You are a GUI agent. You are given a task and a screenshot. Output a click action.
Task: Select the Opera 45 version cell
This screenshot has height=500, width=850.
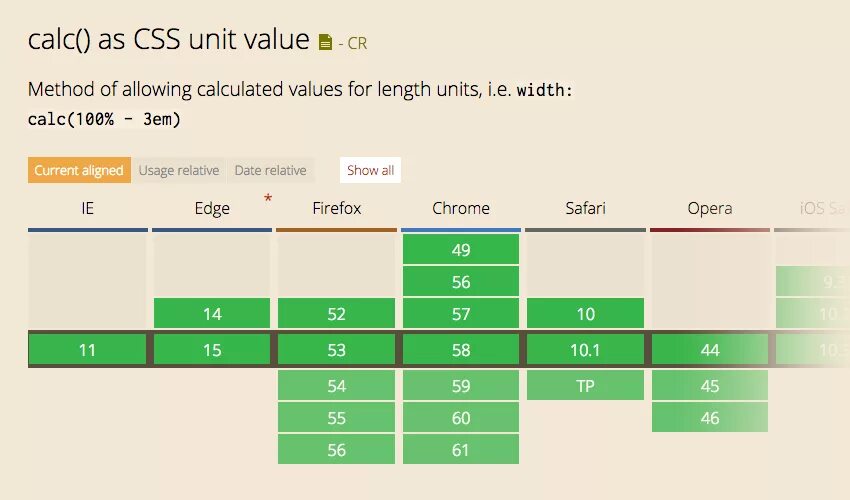click(x=710, y=386)
